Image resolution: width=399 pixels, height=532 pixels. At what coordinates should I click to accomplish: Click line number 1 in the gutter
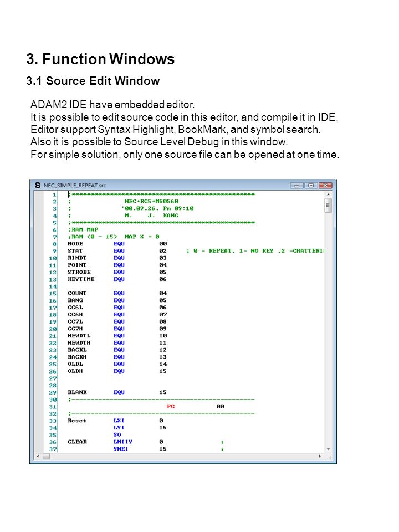(54, 195)
